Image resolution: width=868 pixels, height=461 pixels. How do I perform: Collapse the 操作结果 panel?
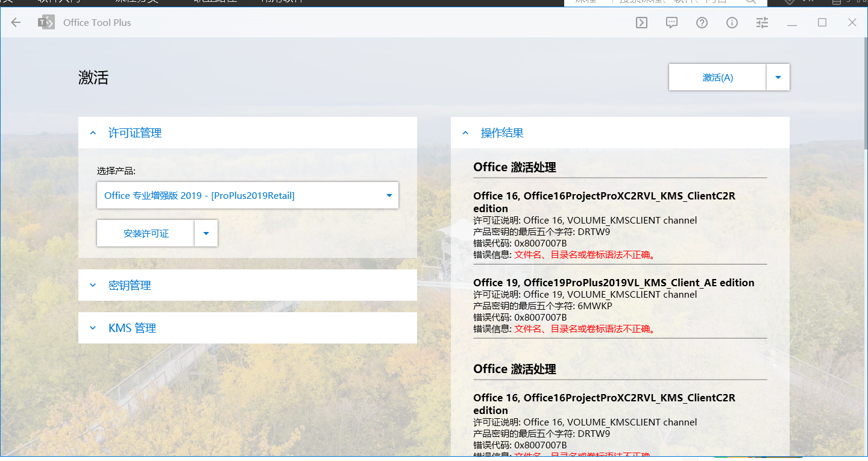point(620,133)
